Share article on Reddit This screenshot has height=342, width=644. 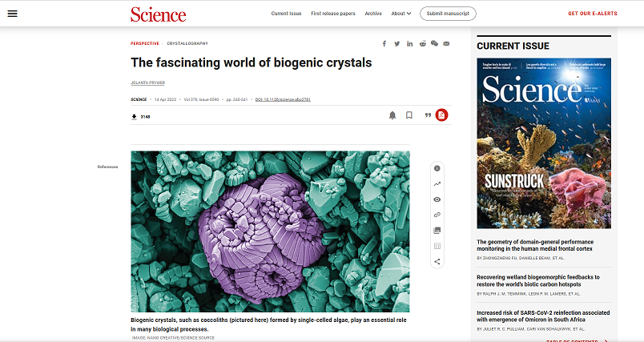pyautogui.click(x=422, y=43)
